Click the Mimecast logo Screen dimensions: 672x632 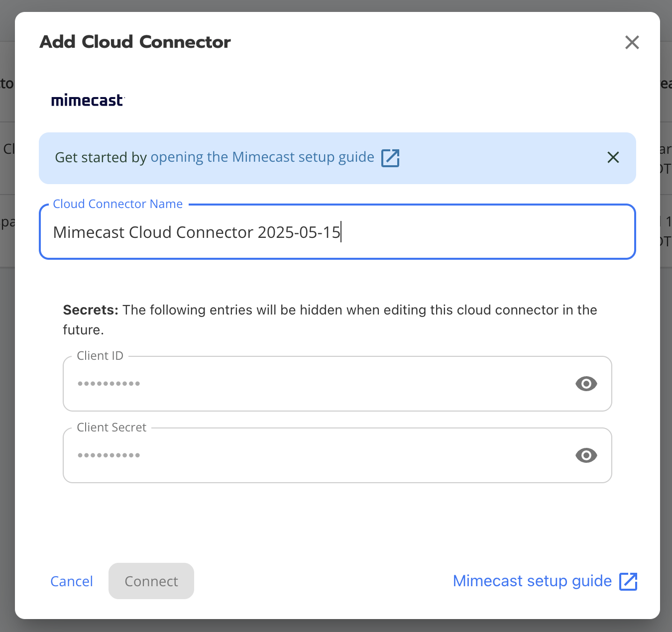tap(88, 101)
